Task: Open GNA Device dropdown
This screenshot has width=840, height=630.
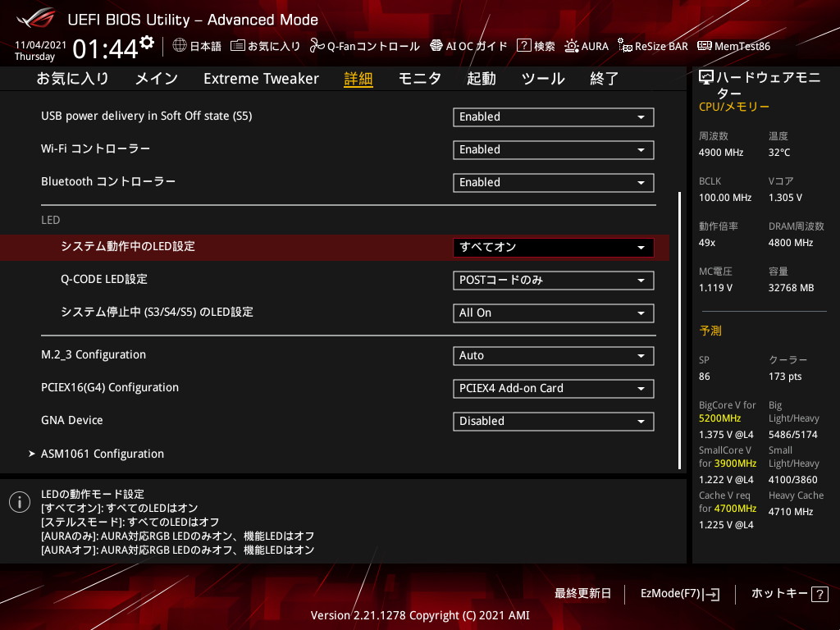Action: pos(554,421)
